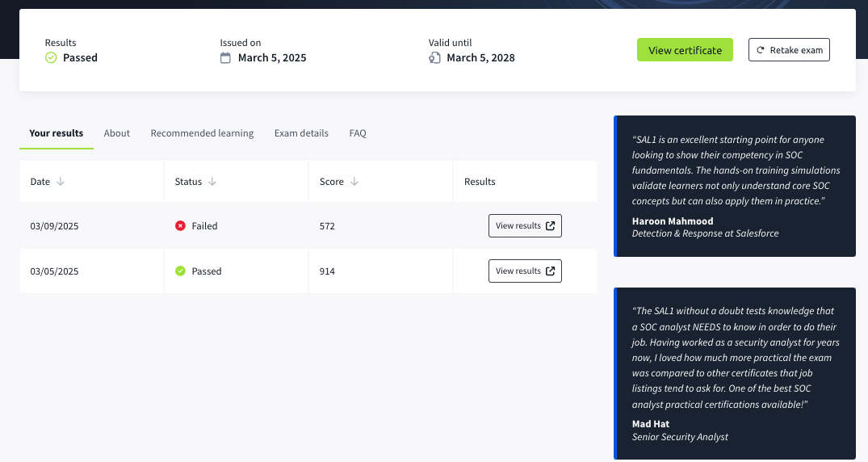Click the Retake exam button

(x=789, y=50)
